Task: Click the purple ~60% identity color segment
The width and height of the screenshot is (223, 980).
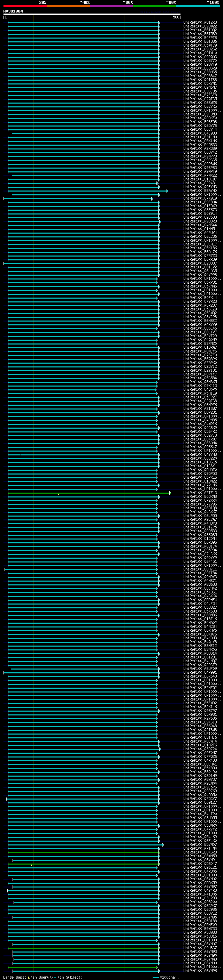Action: click(x=112, y=6)
